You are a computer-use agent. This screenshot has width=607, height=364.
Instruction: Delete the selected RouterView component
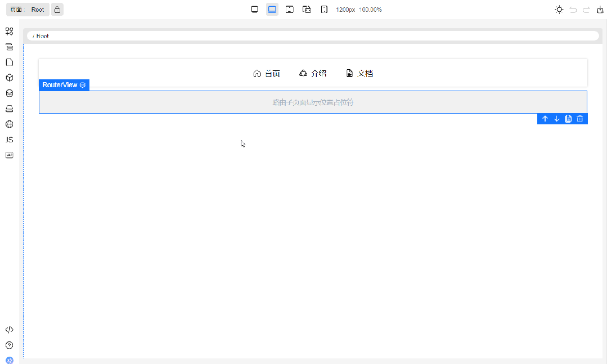(x=580, y=119)
